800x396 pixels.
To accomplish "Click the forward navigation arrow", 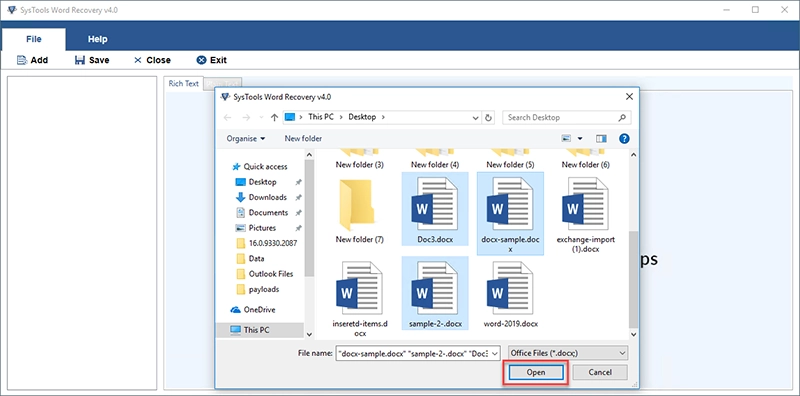I will [246, 117].
